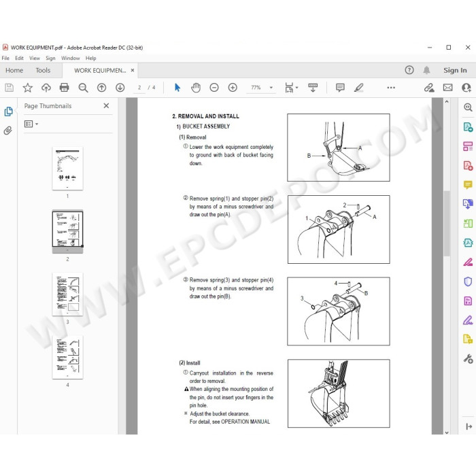The width and height of the screenshot is (476, 476).
Task: Open the Sign menu
Action: 50,58
